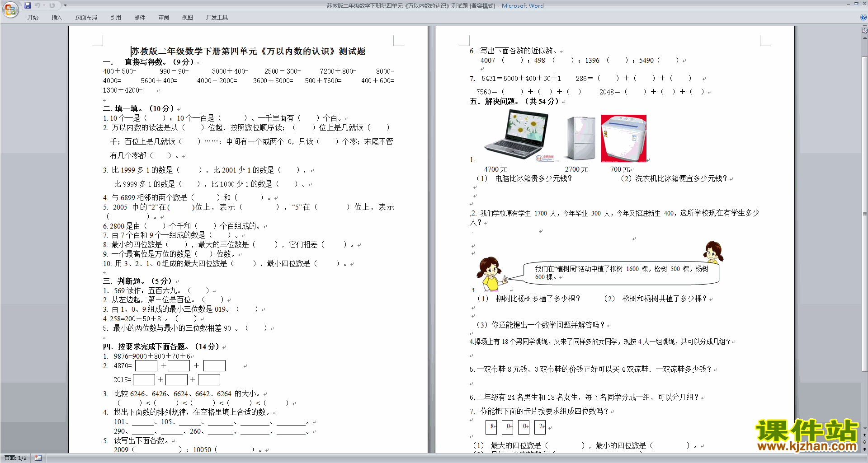
Task: Open the round Office button menu
Action: click(10, 9)
